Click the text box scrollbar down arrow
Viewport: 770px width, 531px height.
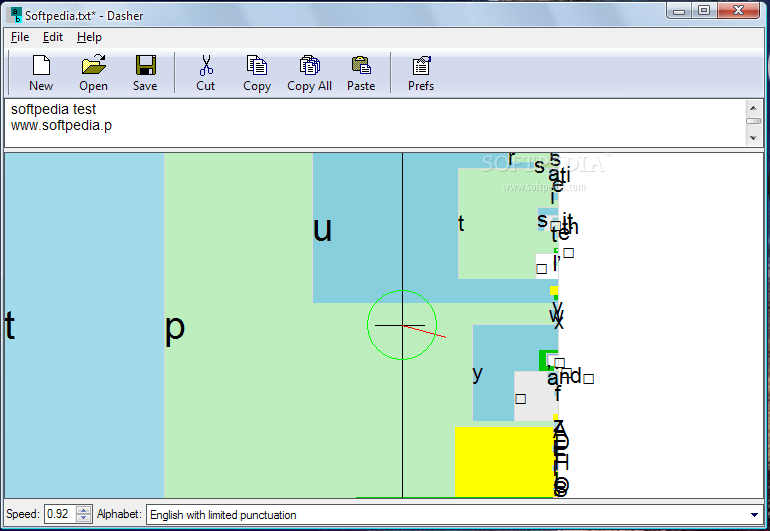(x=753, y=138)
